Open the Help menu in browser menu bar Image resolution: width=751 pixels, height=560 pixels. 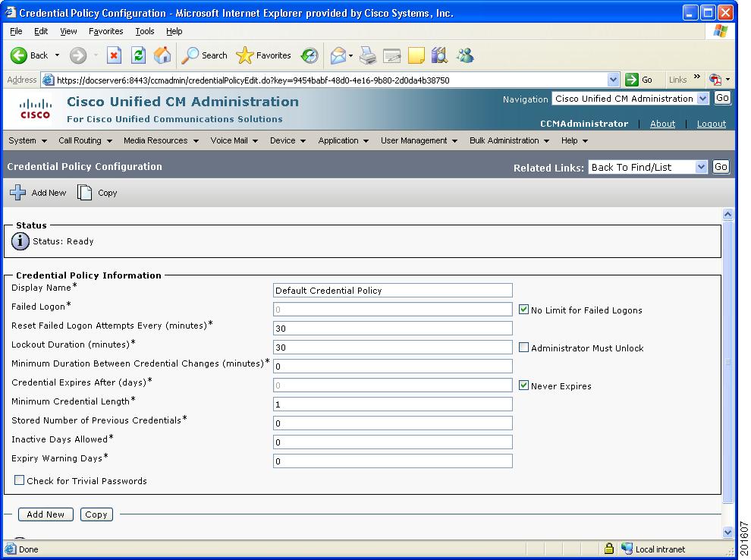point(174,31)
